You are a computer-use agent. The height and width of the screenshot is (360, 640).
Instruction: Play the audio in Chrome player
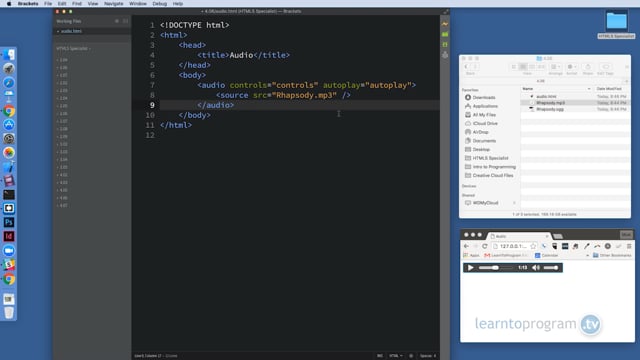[x=470, y=268]
